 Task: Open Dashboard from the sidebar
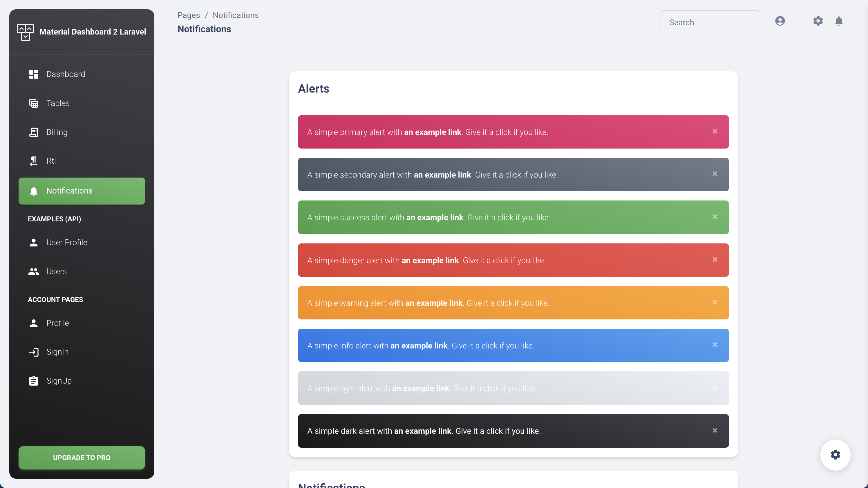coord(65,74)
